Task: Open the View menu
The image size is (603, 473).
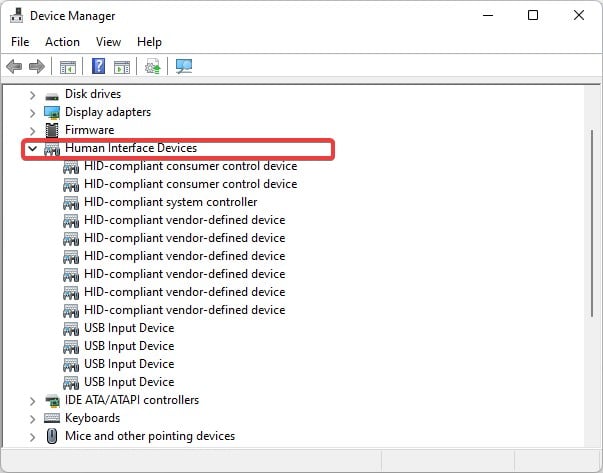Action: [108, 42]
